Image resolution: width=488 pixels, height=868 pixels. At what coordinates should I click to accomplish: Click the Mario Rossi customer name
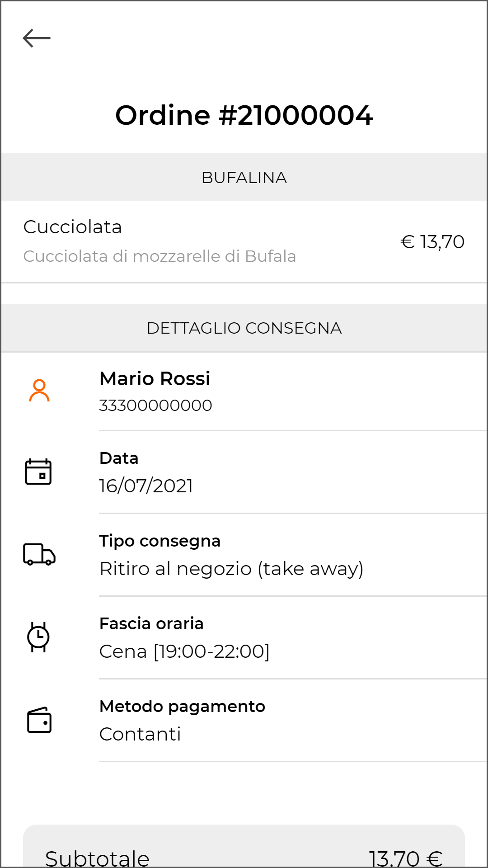point(155,379)
